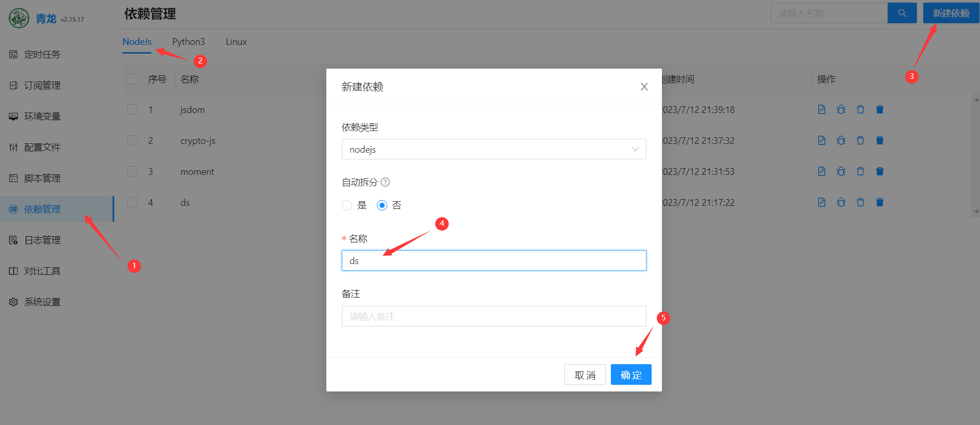
Task: Close the 新建依赖 dialog with X
Action: click(644, 87)
